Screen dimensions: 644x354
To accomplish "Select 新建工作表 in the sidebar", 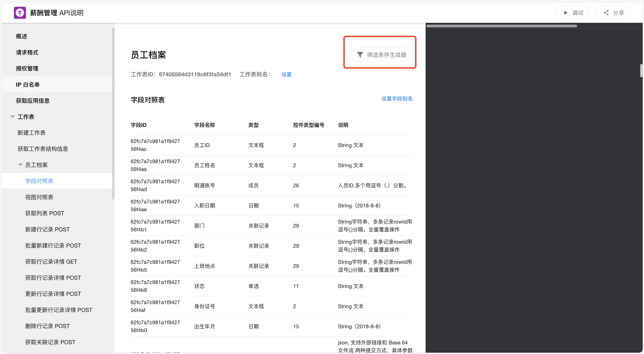I will [32, 133].
